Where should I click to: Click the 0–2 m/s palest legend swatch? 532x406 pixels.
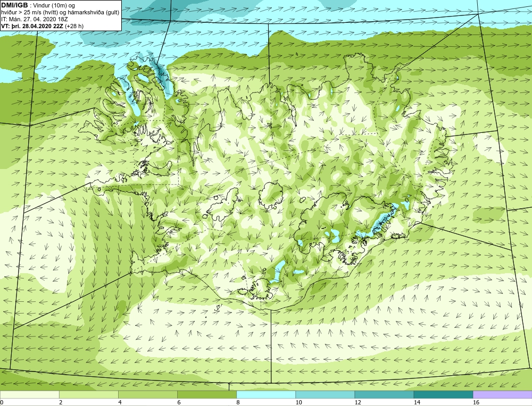click(x=29, y=394)
